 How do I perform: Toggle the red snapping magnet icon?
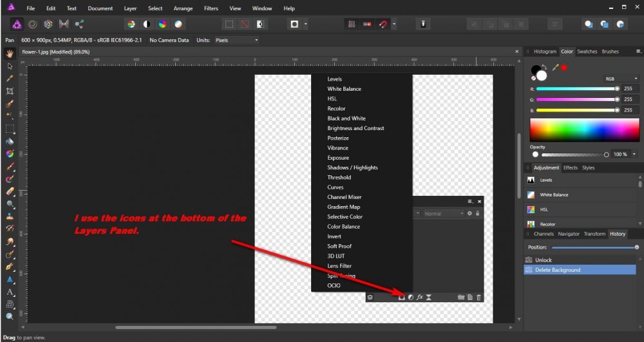(x=383, y=24)
